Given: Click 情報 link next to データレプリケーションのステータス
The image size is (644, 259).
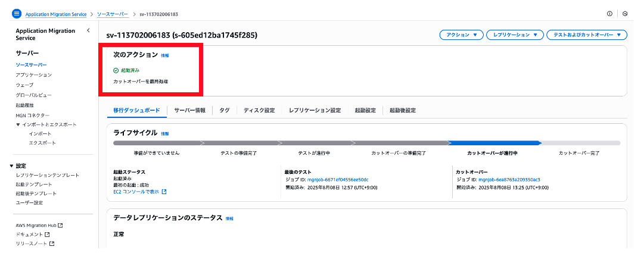Looking at the screenshot, I should (229, 219).
